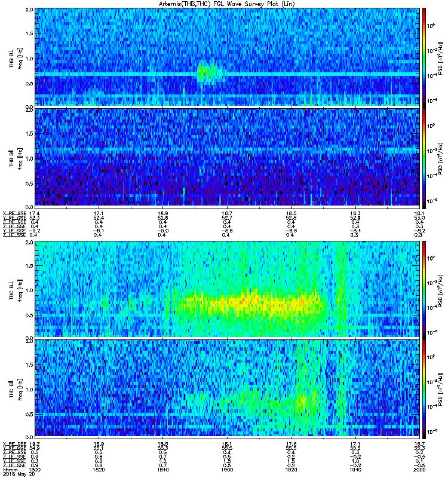Click the "17.4" X_RE_GSE value under THB
The width and height of the screenshot is (448, 478).
click(35, 213)
